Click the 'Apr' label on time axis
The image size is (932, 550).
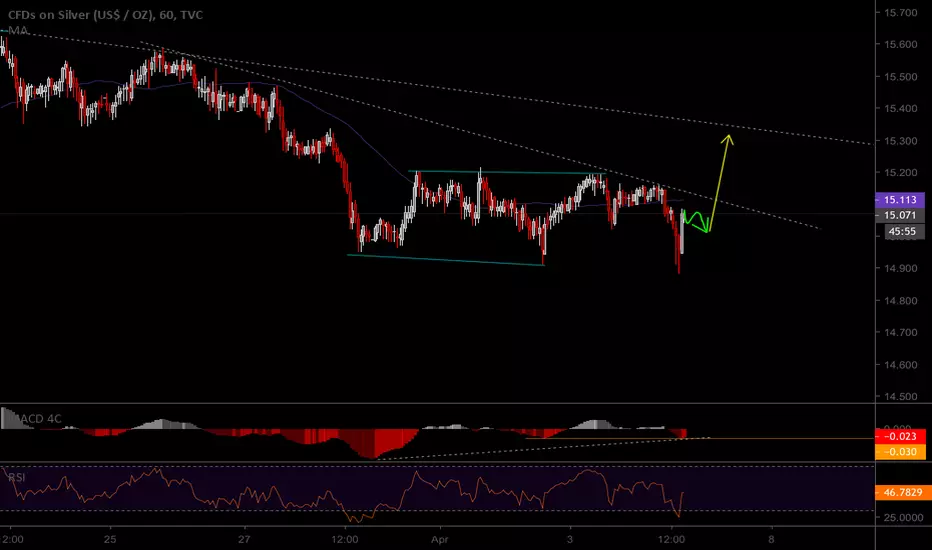click(440, 539)
